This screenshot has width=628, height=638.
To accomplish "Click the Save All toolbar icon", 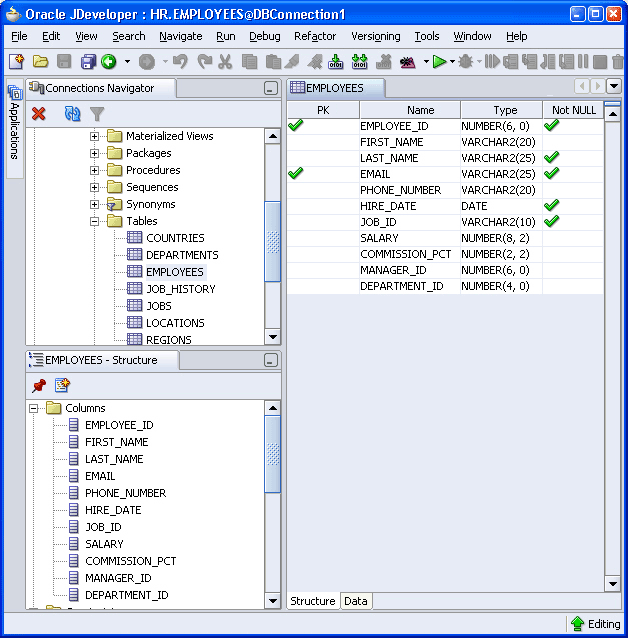I will [x=88, y=62].
